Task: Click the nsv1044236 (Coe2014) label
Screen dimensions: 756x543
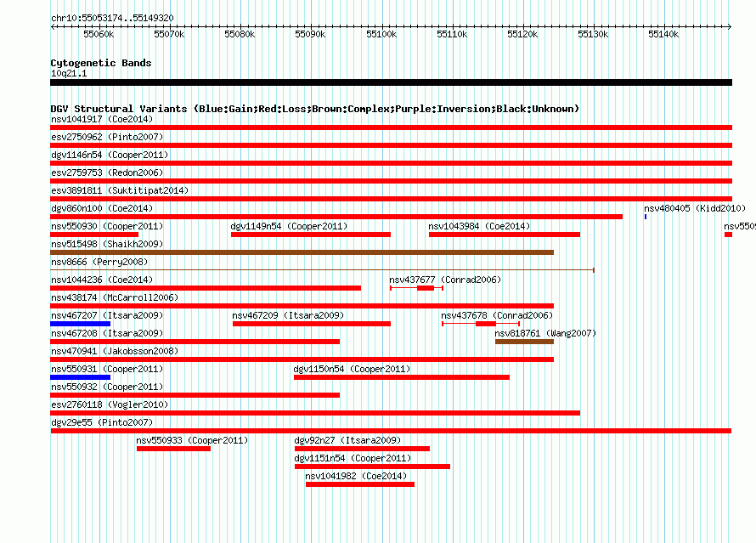Action: point(102,280)
